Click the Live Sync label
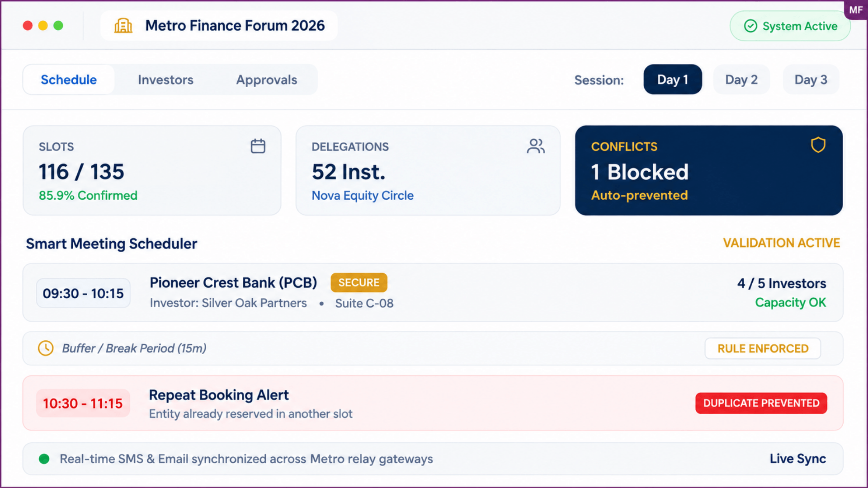Image resolution: width=868 pixels, height=488 pixels. (x=798, y=459)
